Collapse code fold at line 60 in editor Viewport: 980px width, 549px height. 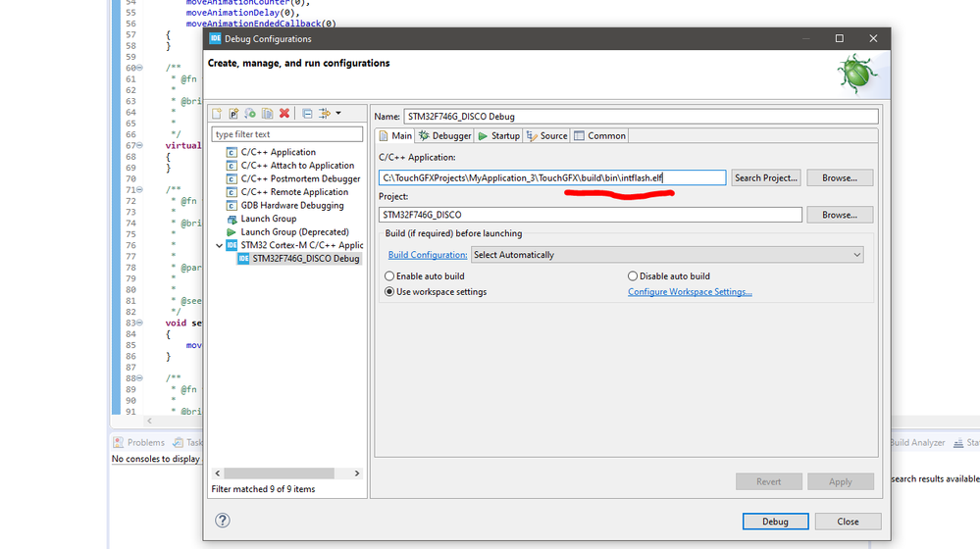[x=140, y=68]
